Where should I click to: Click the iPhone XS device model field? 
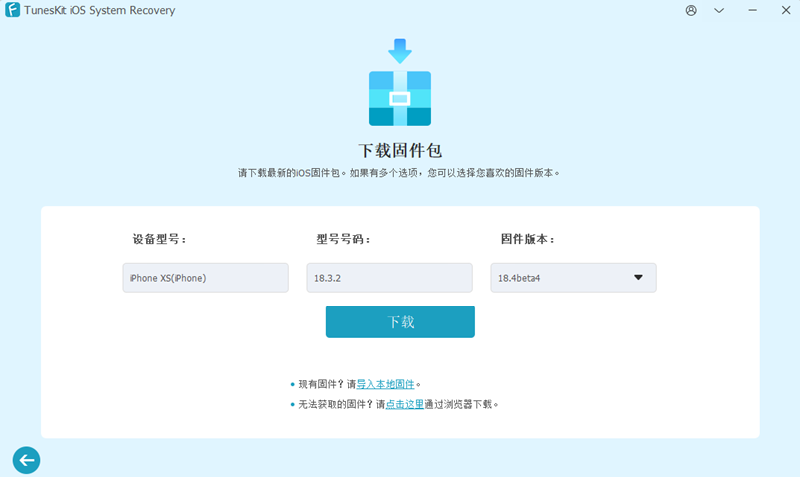coord(205,278)
